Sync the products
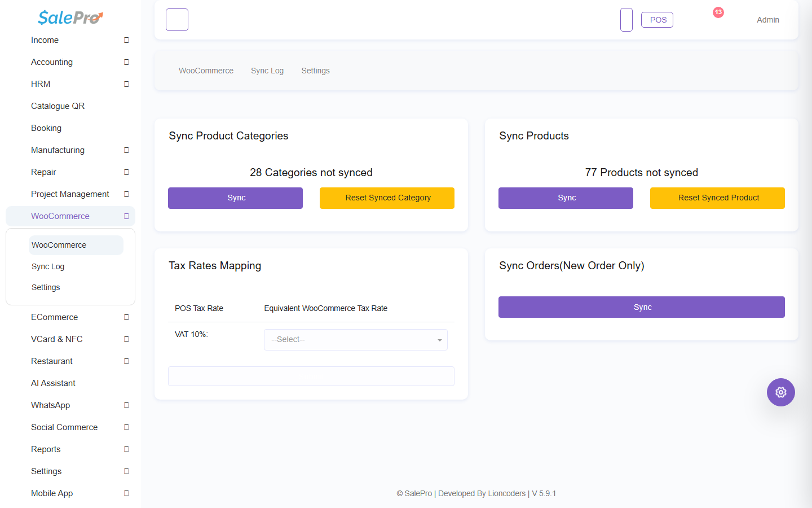The height and width of the screenshot is (508, 812). [566, 198]
